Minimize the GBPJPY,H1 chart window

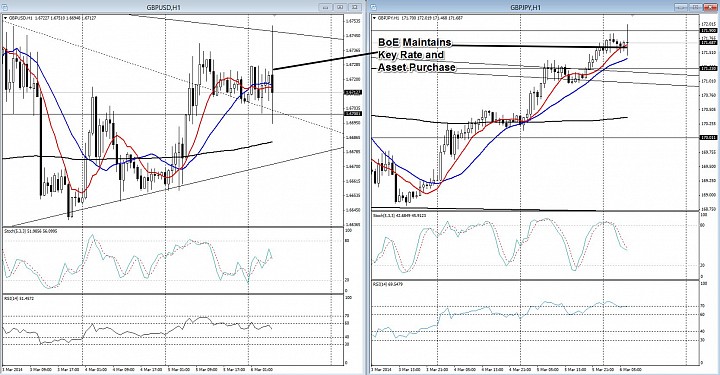point(681,7)
